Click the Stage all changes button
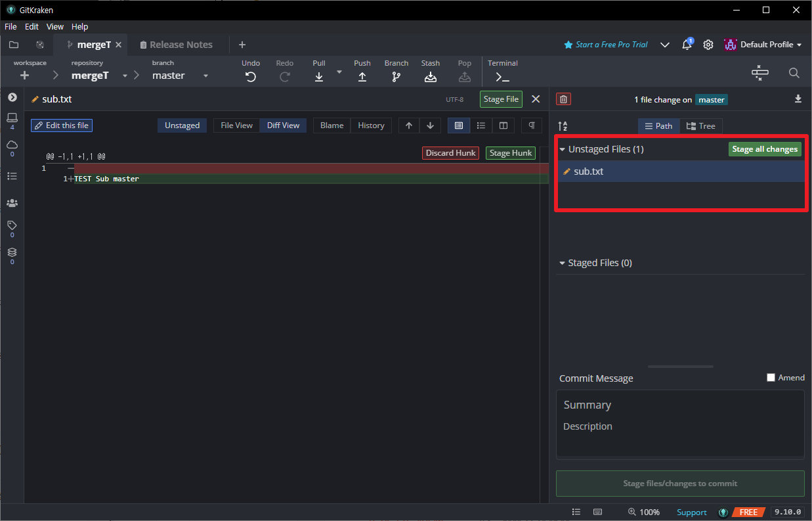This screenshot has height=521, width=812. pyautogui.click(x=765, y=149)
